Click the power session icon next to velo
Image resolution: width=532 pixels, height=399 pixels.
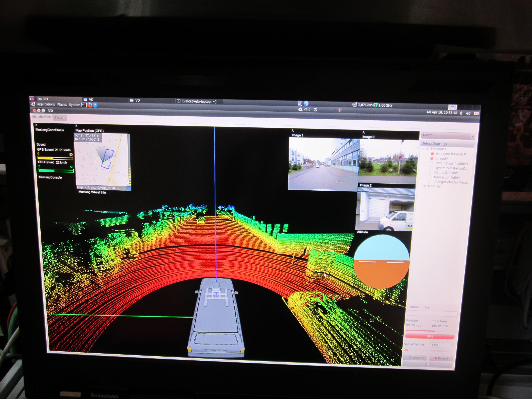pyautogui.click(x=315, y=109)
